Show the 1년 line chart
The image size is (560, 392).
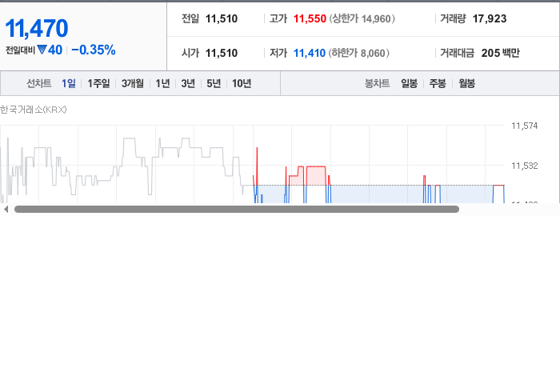[162, 83]
